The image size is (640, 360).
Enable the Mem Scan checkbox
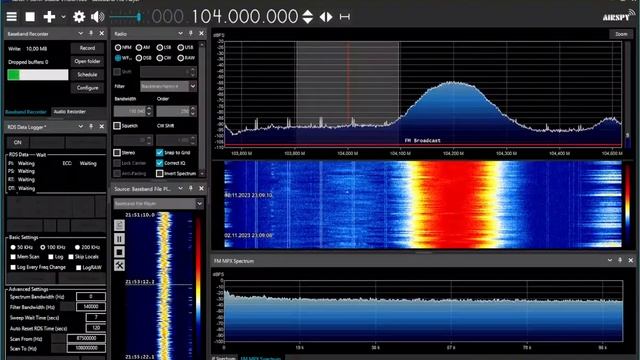click(x=13, y=257)
